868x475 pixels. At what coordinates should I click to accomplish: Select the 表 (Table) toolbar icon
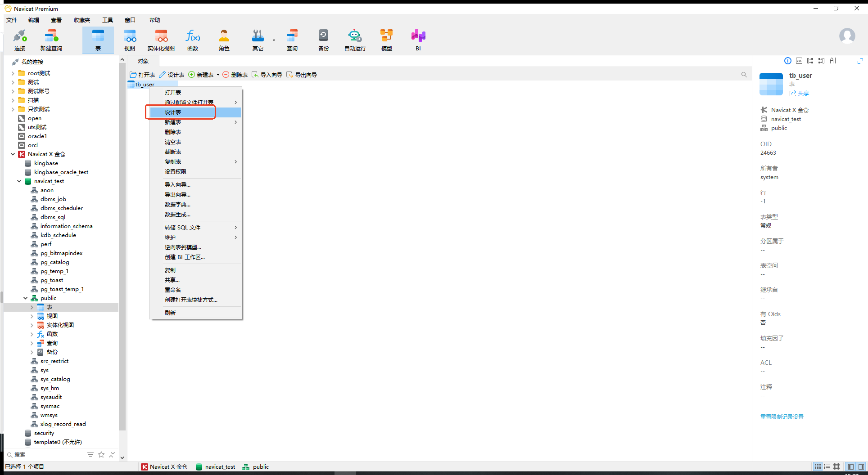coord(98,40)
